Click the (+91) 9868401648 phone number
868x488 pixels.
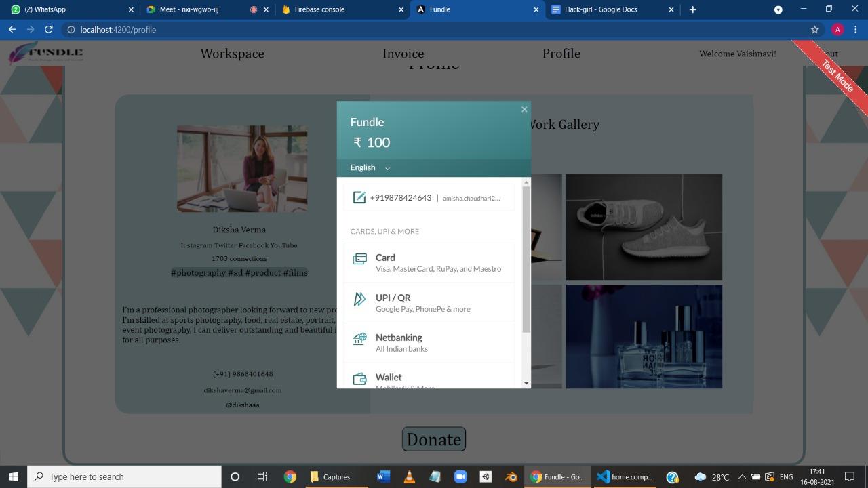click(243, 374)
